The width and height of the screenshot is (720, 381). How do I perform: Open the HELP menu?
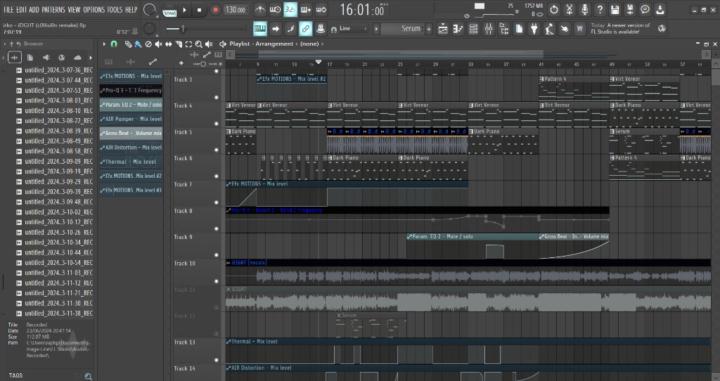coord(131,10)
